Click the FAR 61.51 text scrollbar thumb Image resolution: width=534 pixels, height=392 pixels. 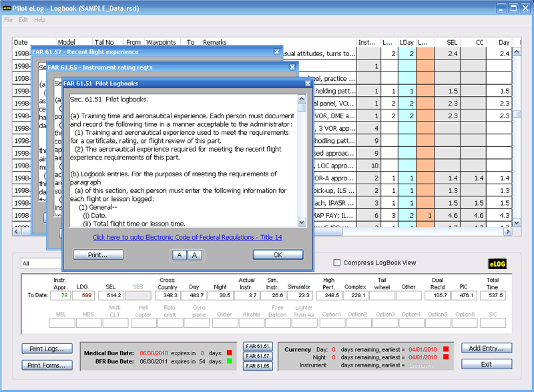pos(302,108)
